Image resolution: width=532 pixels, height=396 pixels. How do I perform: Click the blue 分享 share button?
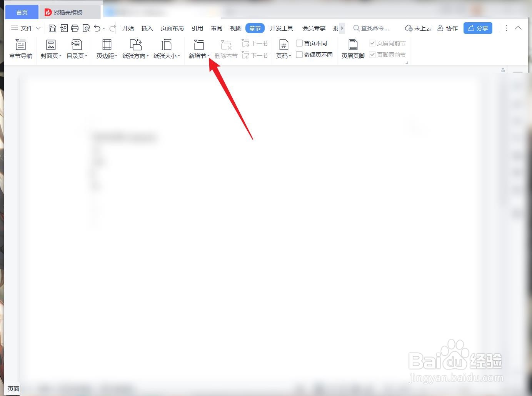(x=478, y=28)
